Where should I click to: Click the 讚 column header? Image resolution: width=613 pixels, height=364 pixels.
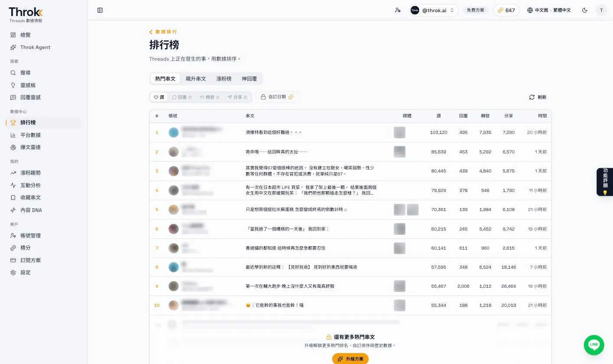click(x=439, y=116)
